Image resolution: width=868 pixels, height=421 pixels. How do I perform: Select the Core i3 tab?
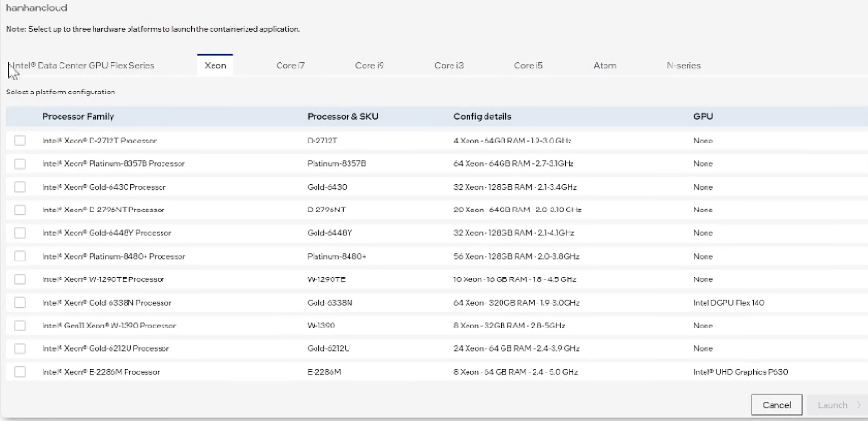pos(449,65)
